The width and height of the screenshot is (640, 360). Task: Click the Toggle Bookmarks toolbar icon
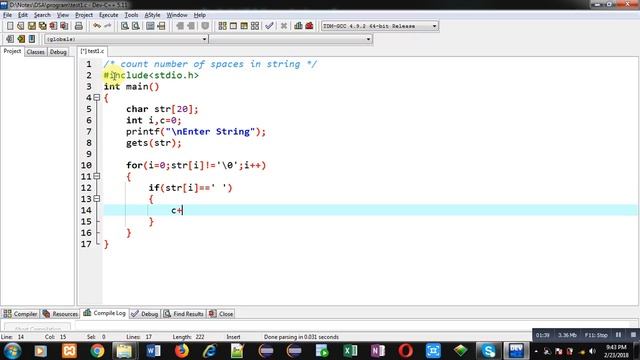tap(21, 39)
